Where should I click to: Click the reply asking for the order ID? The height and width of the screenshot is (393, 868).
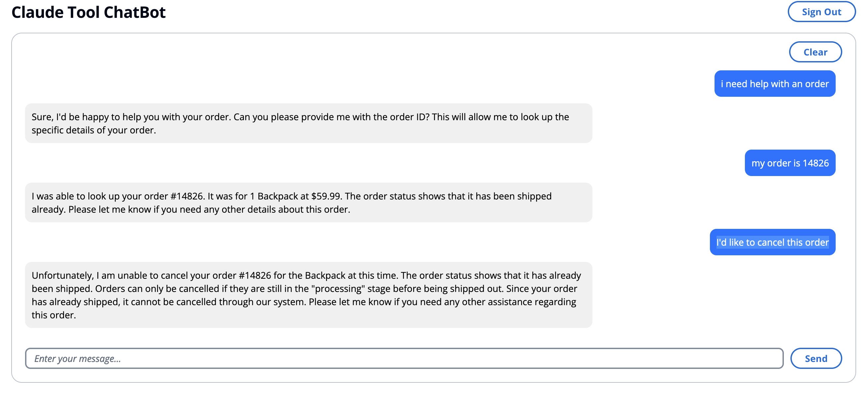point(308,124)
